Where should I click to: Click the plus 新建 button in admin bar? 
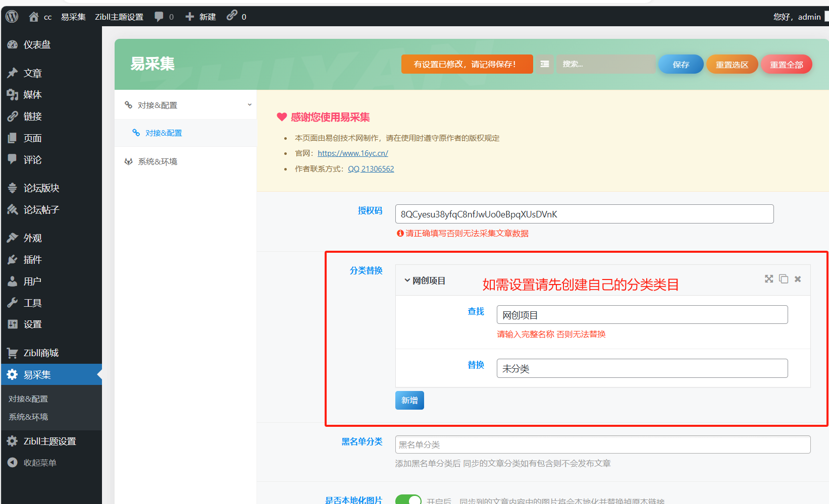200,17
